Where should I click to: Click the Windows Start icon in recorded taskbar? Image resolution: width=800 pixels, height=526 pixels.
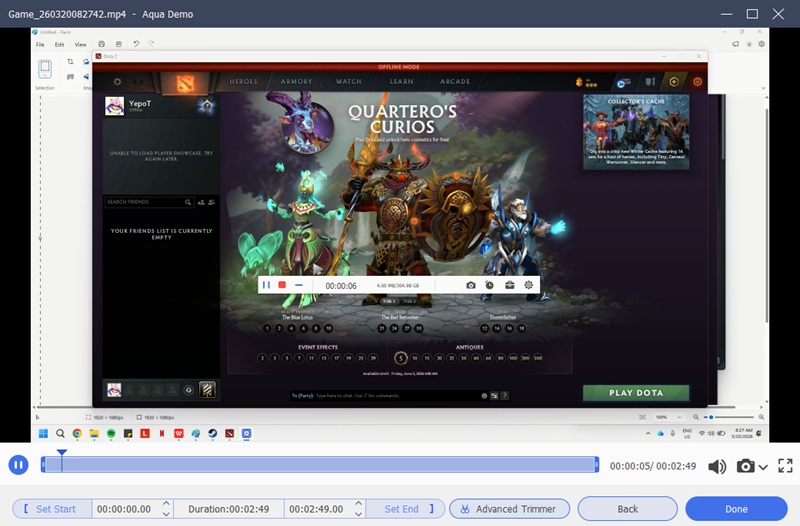(43, 434)
